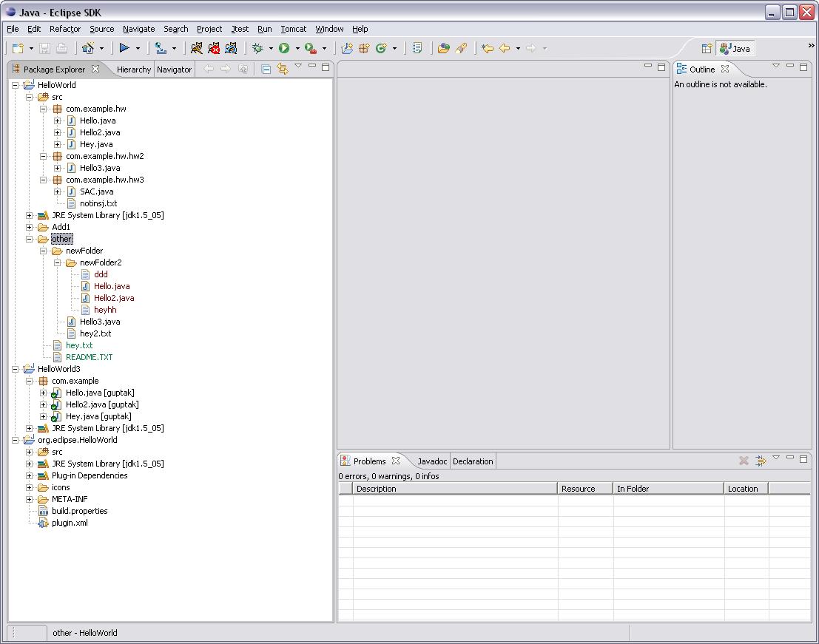Switch to the Navigator tab
The height and width of the screenshot is (644, 819).
(175, 70)
